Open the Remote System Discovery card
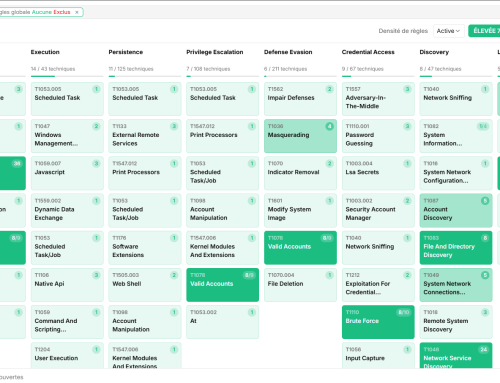 pyautogui.click(x=456, y=322)
